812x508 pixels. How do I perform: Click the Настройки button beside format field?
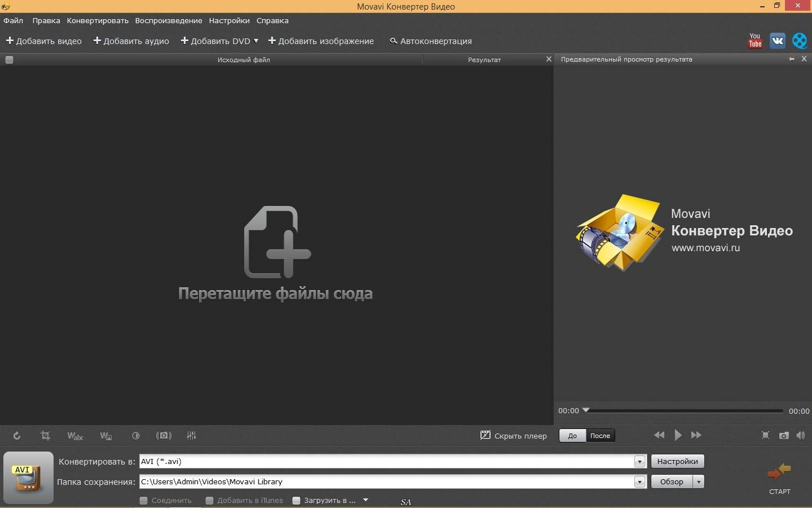pyautogui.click(x=677, y=462)
